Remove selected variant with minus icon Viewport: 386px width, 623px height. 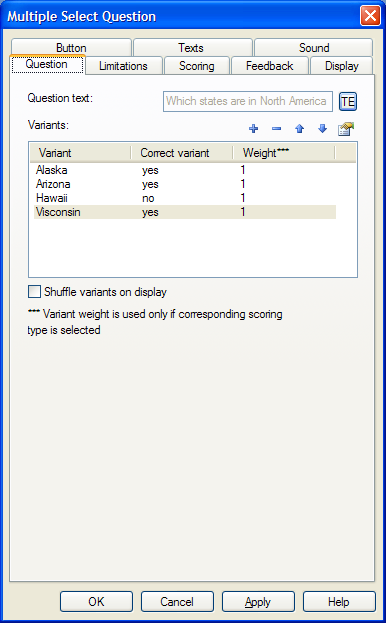tap(276, 128)
